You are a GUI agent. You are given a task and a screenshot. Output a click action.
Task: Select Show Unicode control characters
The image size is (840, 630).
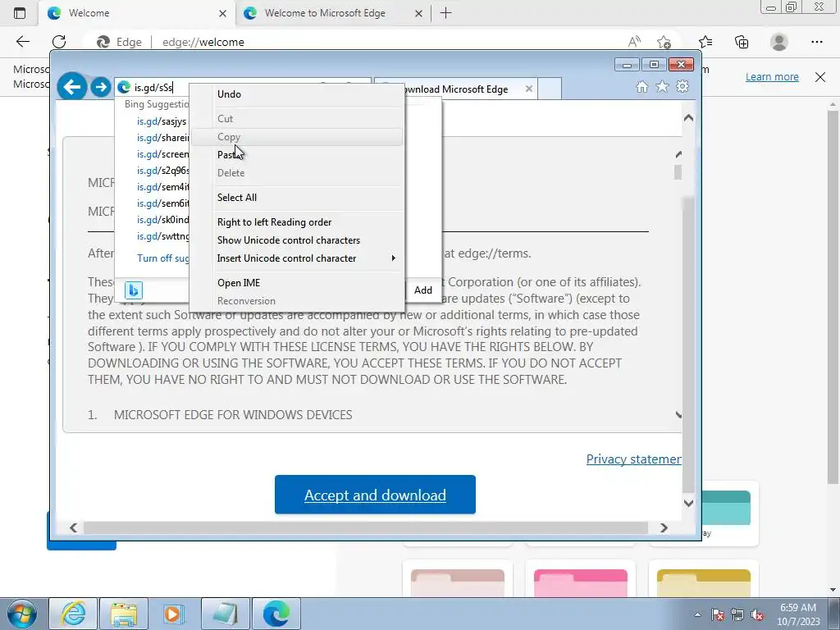297,240
